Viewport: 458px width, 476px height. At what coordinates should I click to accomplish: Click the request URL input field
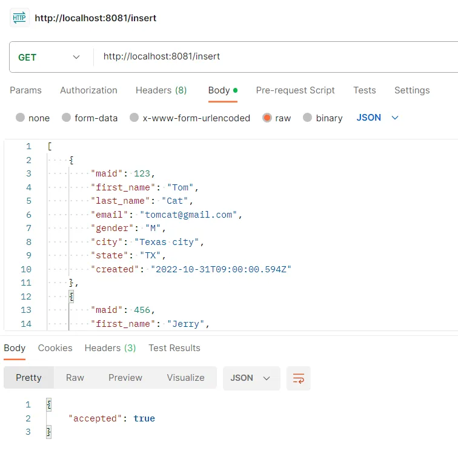coord(276,57)
